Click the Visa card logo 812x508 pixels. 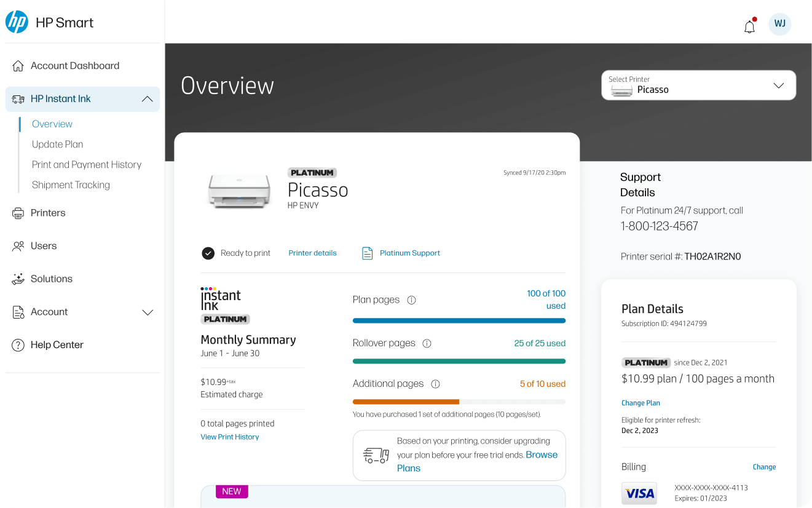[639, 494]
